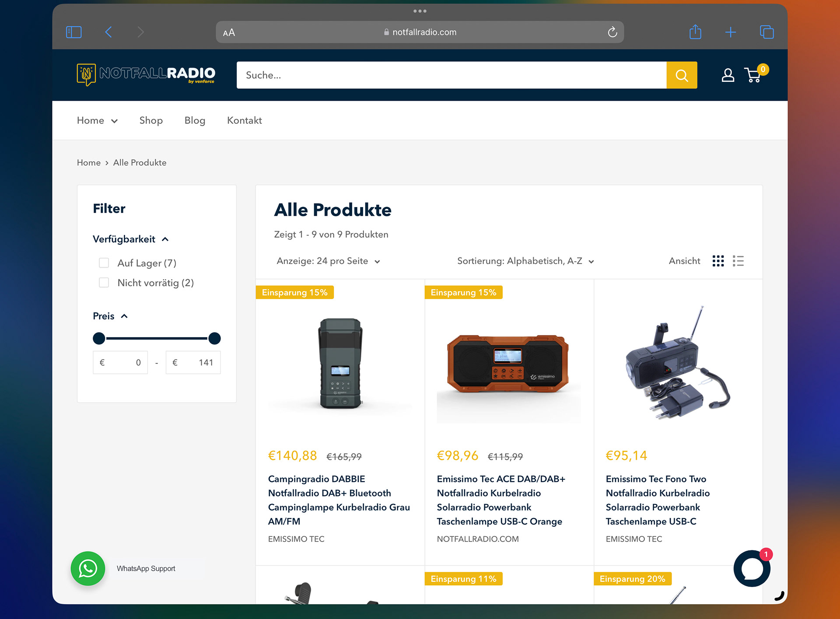This screenshot has height=619, width=840.
Task: Click the minimum price slider handle
Action: (x=99, y=338)
